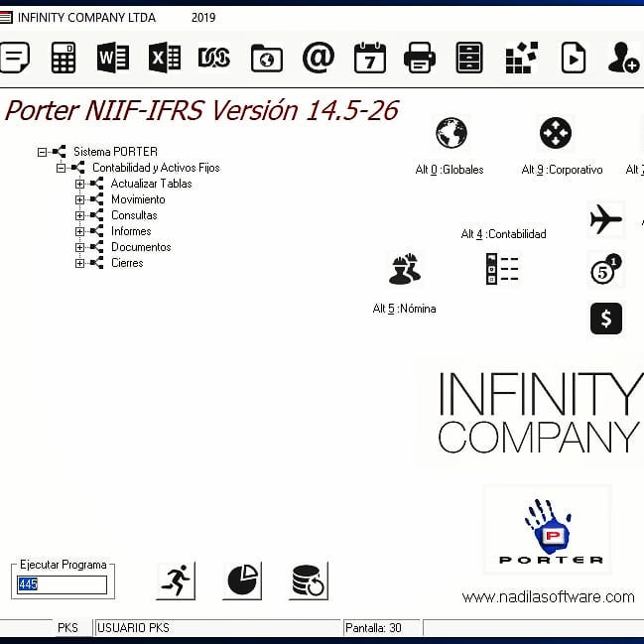The width and height of the screenshot is (644, 644).
Task: Click the year 2019 in title bar
Action: tap(203, 18)
